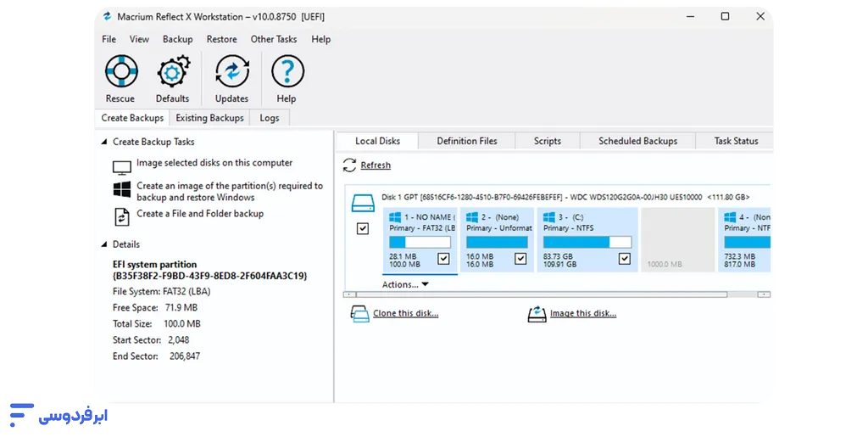Click the Rescue lifebuoy toolbar icon
The width and height of the screenshot is (868, 437).
point(120,73)
